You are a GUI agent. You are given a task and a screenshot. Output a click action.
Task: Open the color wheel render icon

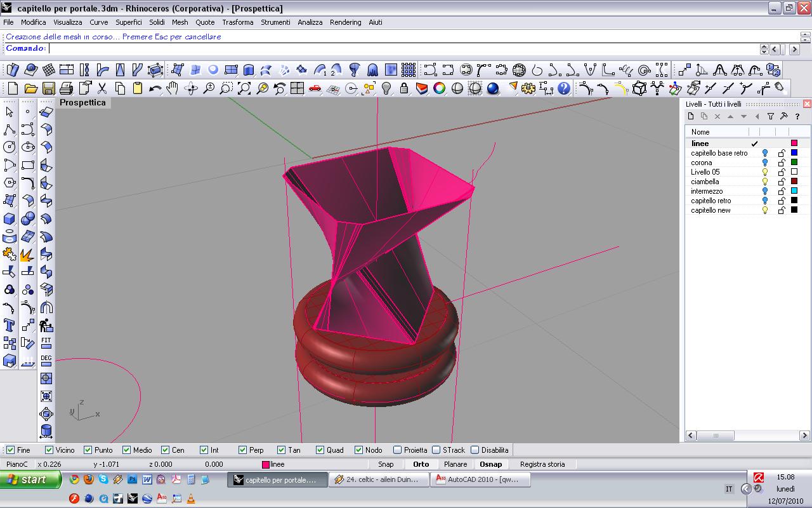pyautogui.click(x=439, y=88)
